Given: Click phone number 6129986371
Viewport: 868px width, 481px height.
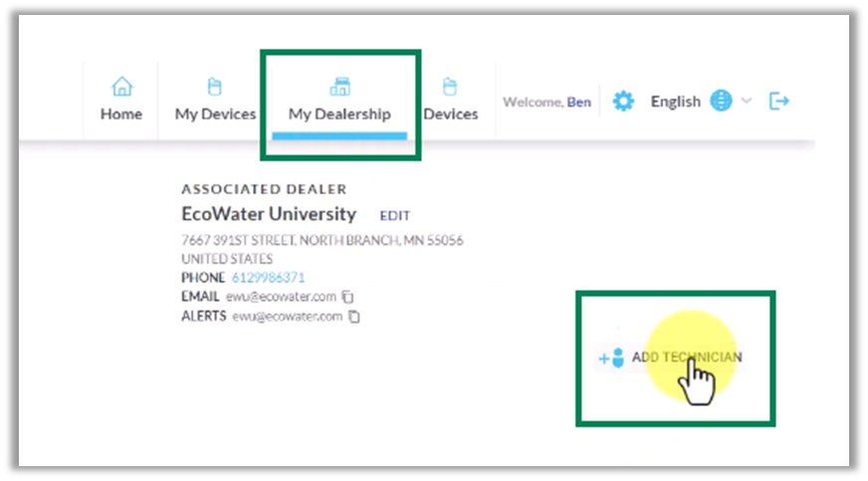Looking at the screenshot, I should point(268,278).
